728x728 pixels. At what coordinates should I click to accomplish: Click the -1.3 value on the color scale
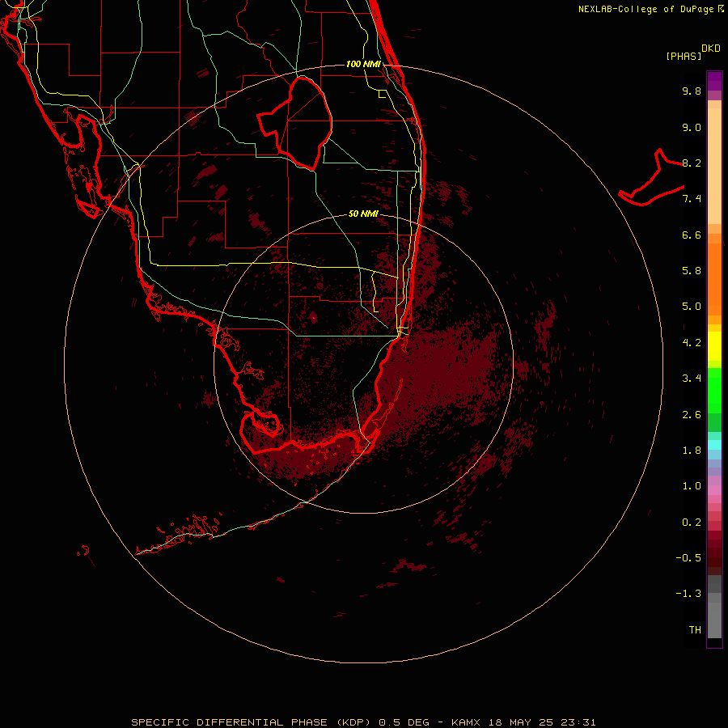point(688,594)
